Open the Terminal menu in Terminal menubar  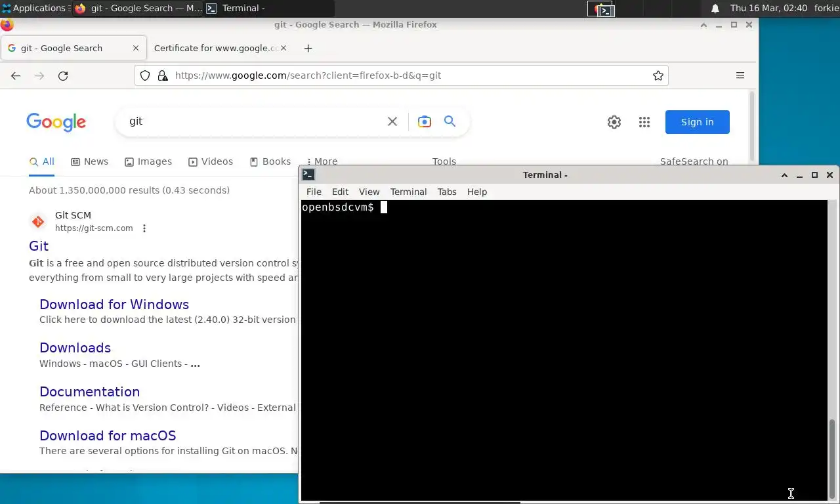point(408,192)
